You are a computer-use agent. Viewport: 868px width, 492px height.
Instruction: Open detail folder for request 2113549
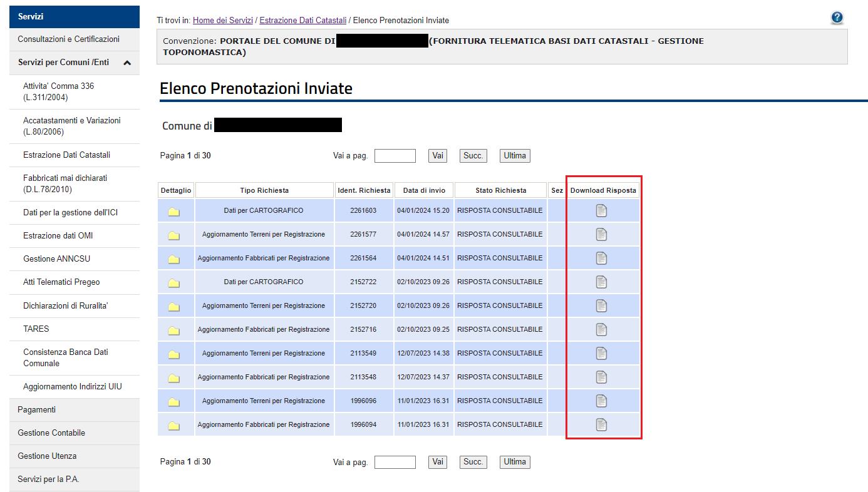click(x=174, y=354)
